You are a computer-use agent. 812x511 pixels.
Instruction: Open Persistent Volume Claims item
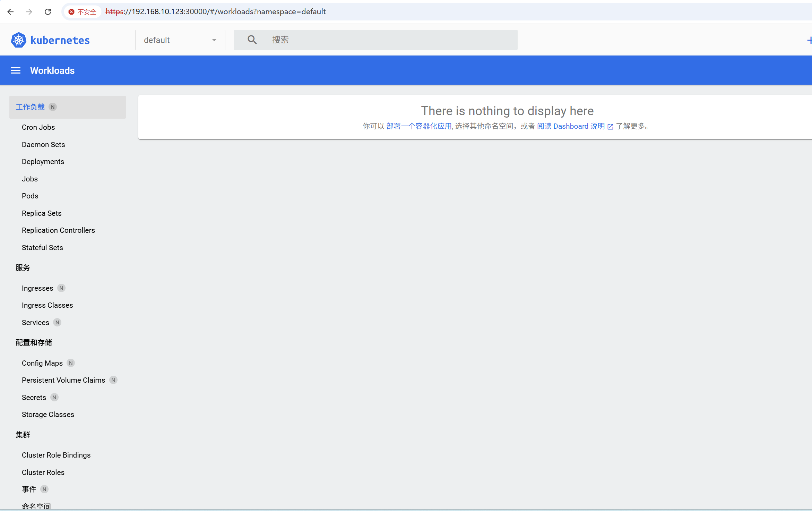click(63, 380)
